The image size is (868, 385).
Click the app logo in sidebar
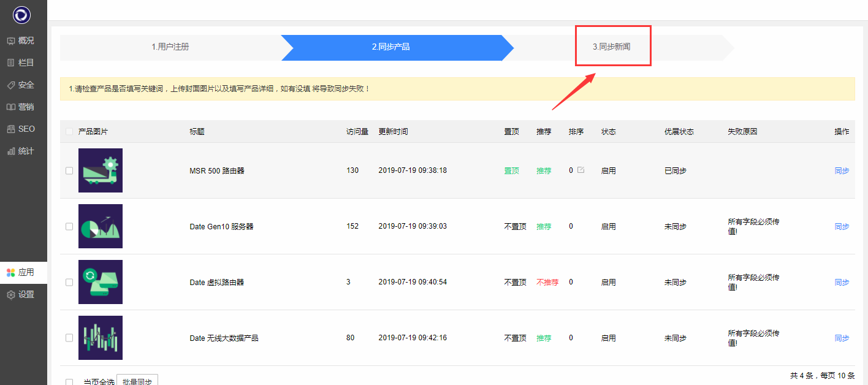coord(21,15)
